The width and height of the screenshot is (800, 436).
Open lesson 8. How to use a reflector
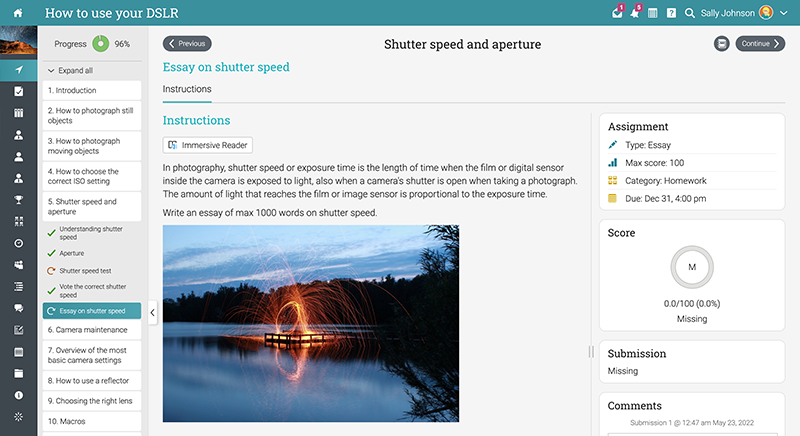(x=92, y=380)
